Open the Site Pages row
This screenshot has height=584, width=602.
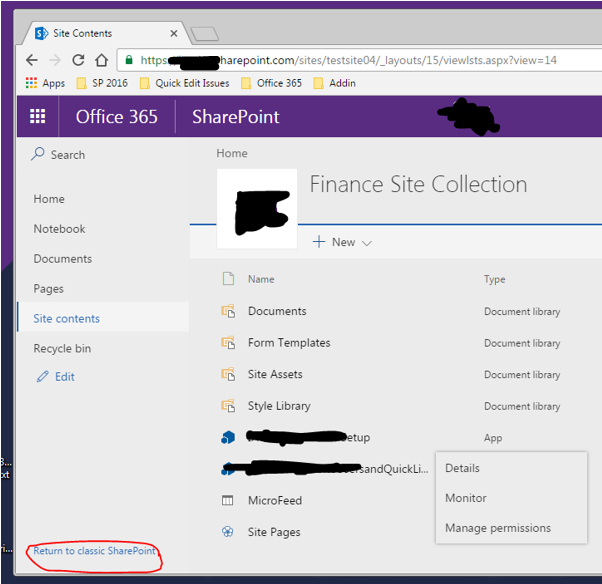pos(274,532)
